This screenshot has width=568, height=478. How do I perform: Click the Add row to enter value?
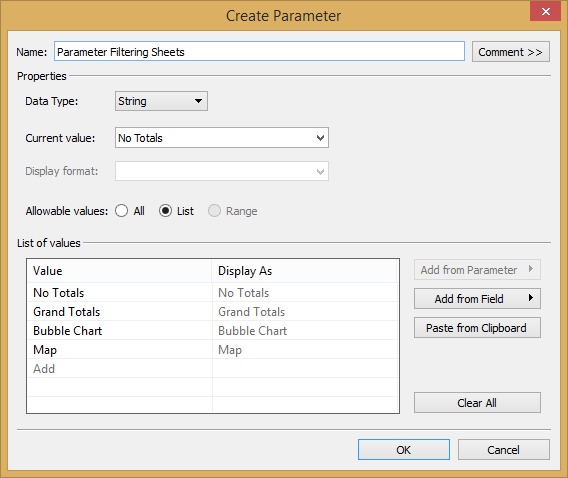(x=120, y=369)
